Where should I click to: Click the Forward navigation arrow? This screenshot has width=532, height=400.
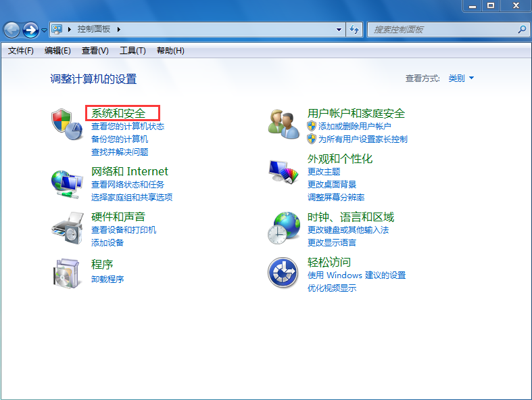[x=31, y=30]
